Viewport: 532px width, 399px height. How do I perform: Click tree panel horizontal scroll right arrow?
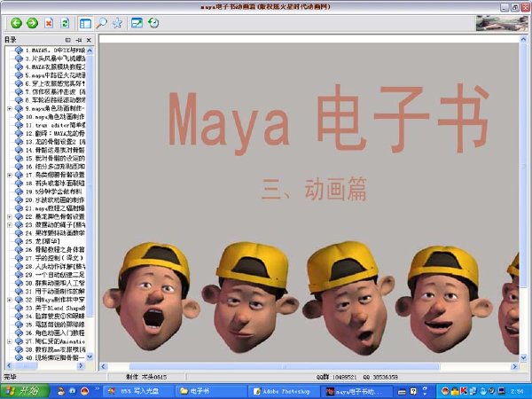pyautogui.click(x=81, y=365)
